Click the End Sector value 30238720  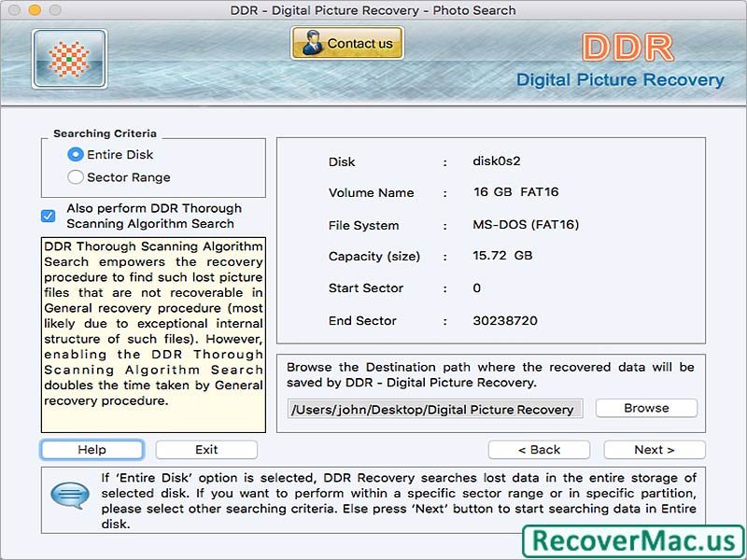pos(506,320)
